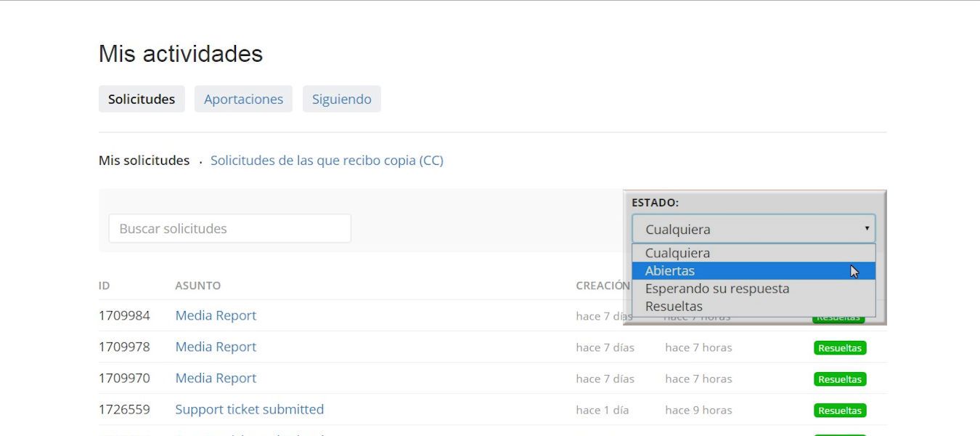The image size is (980, 436).
Task: Open Media Report request 1709978
Action: coord(216,347)
